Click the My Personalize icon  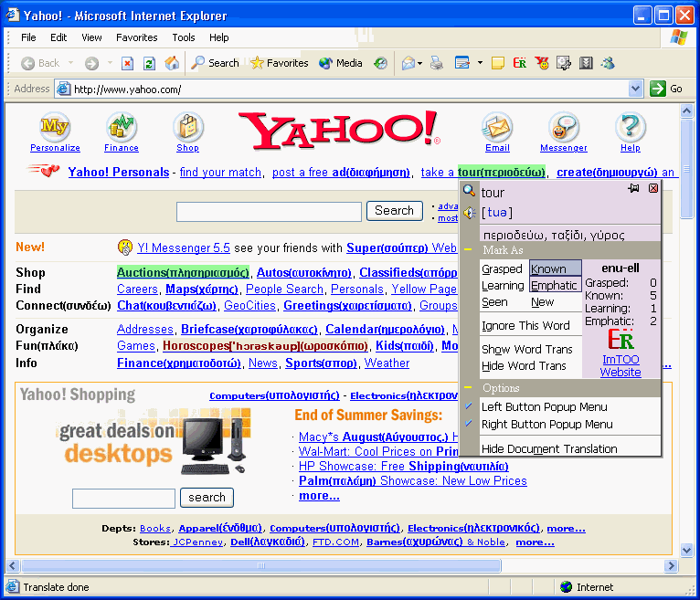[x=55, y=127]
